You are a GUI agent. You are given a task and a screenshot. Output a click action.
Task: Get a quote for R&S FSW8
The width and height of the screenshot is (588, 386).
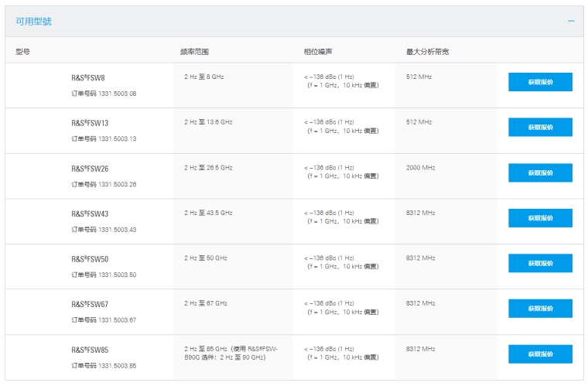point(540,82)
